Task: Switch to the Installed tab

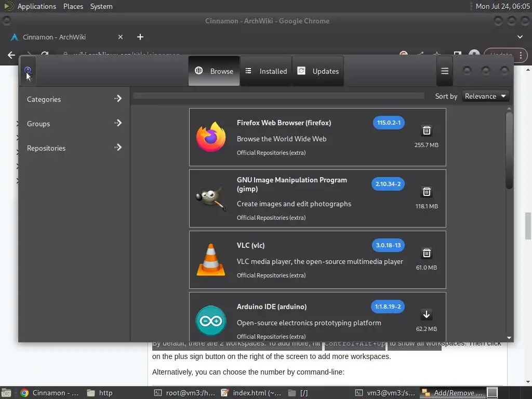Action: click(266, 71)
